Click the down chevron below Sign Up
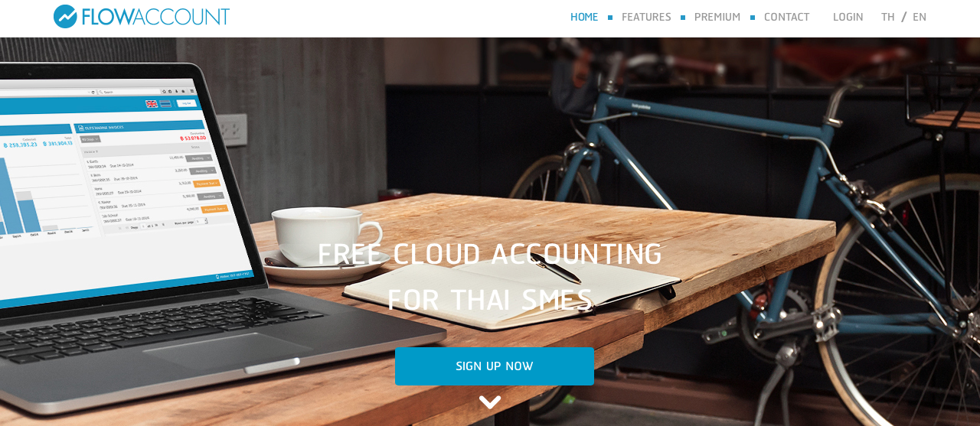Image resolution: width=980 pixels, height=426 pixels. [490, 402]
